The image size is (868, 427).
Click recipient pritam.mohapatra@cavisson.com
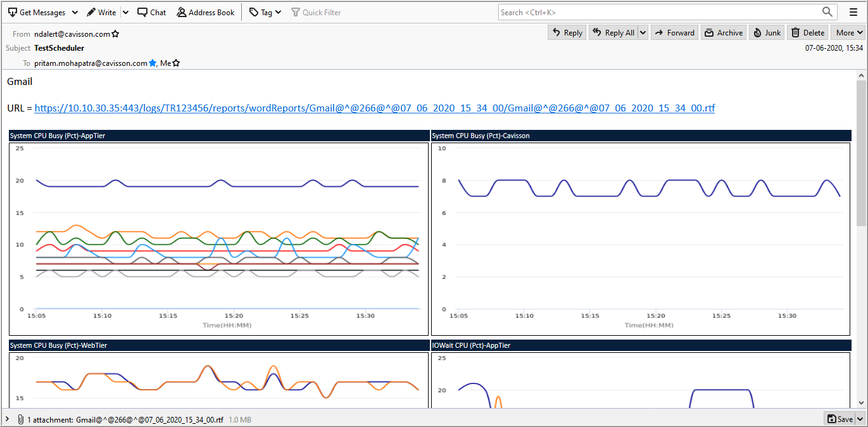pyautogui.click(x=91, y=63)
